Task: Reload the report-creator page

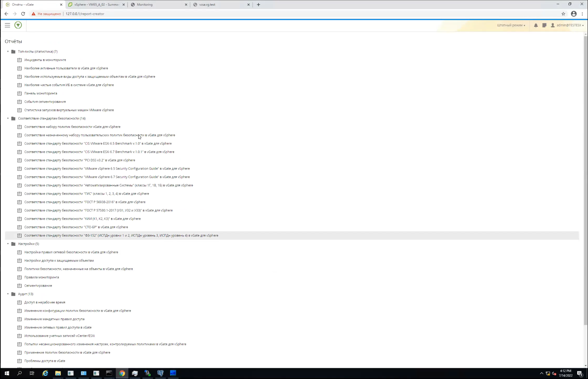Action: coord(23,14)
